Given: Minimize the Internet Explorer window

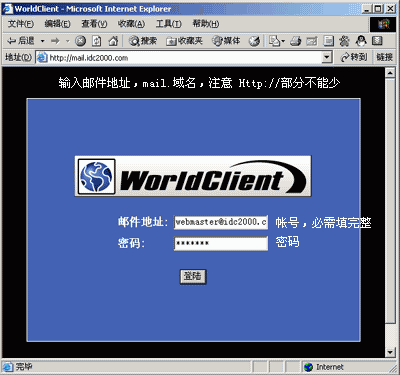Looking at the screenshot, I should (x=367, y=9).
